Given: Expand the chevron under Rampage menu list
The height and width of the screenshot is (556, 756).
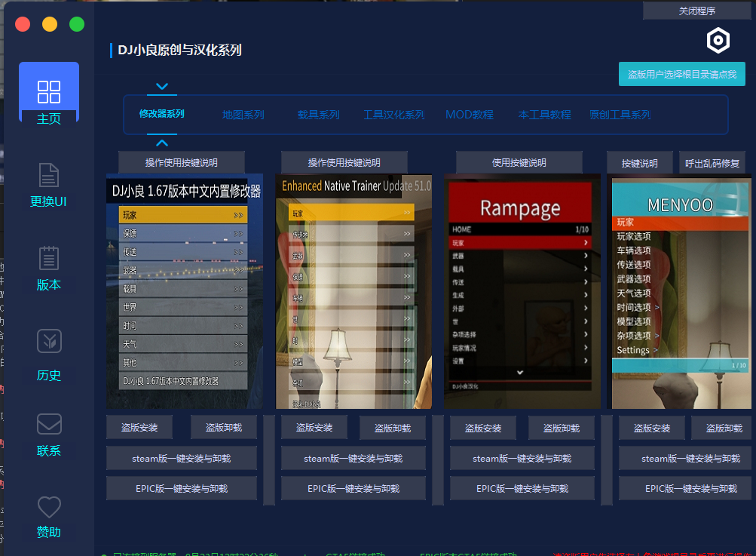Looking at the screenshot, I should coord(520,373).
